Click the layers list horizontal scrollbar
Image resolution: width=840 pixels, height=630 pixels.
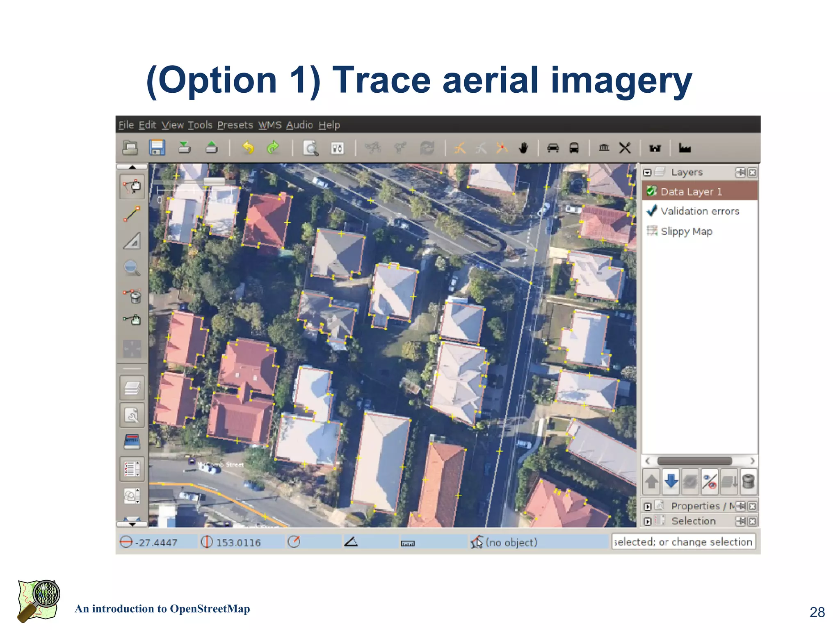pyautogui.click(x=694, y=461)
